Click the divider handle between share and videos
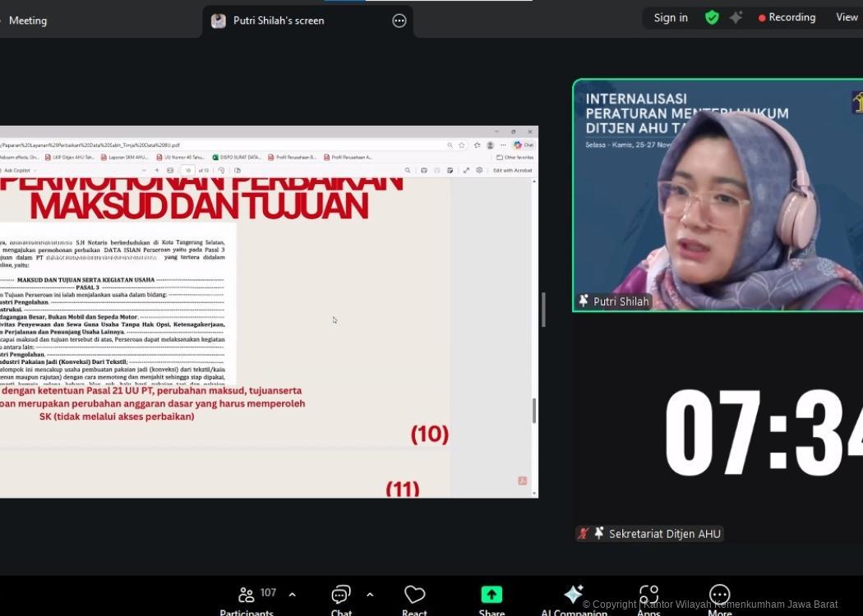 pos(543,310)
